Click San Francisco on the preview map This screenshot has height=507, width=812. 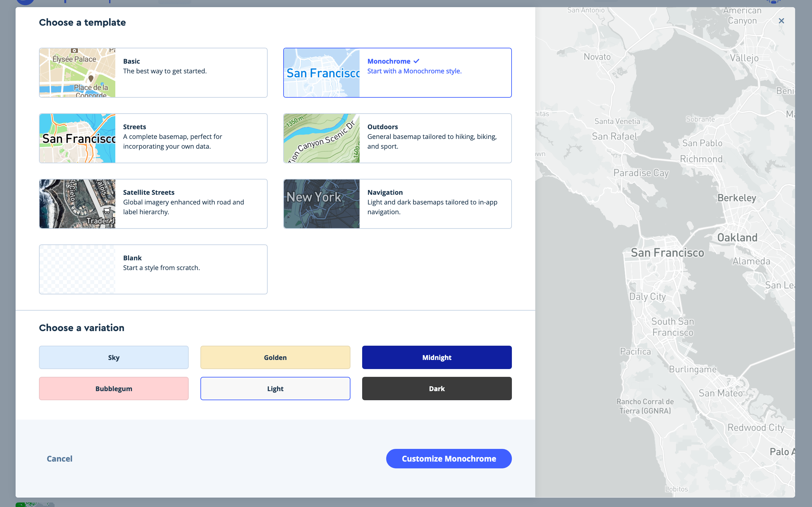pyautogui.click(x=667, y=253)
